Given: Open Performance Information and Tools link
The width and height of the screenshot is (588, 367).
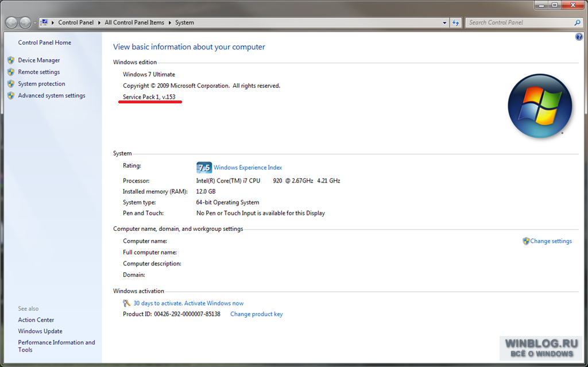Looking at the screenshot, I should pyautogui.click(x=57, y=346).
